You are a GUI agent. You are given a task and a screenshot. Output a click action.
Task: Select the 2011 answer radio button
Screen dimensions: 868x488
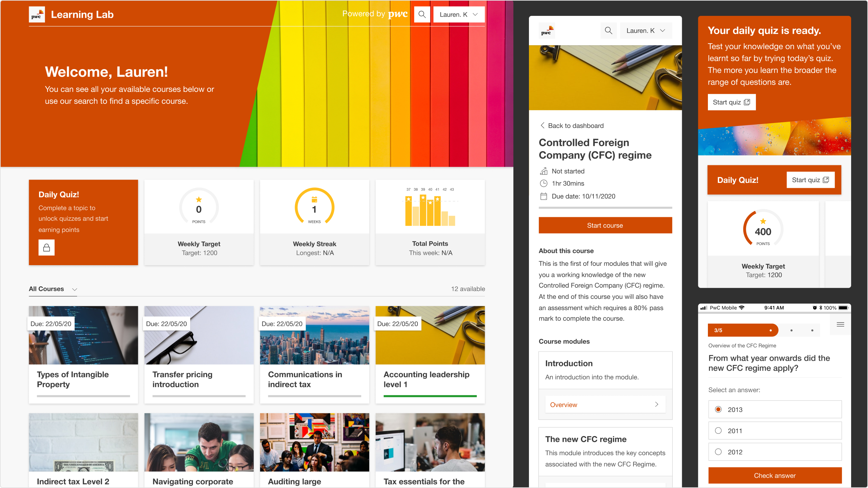718,430
